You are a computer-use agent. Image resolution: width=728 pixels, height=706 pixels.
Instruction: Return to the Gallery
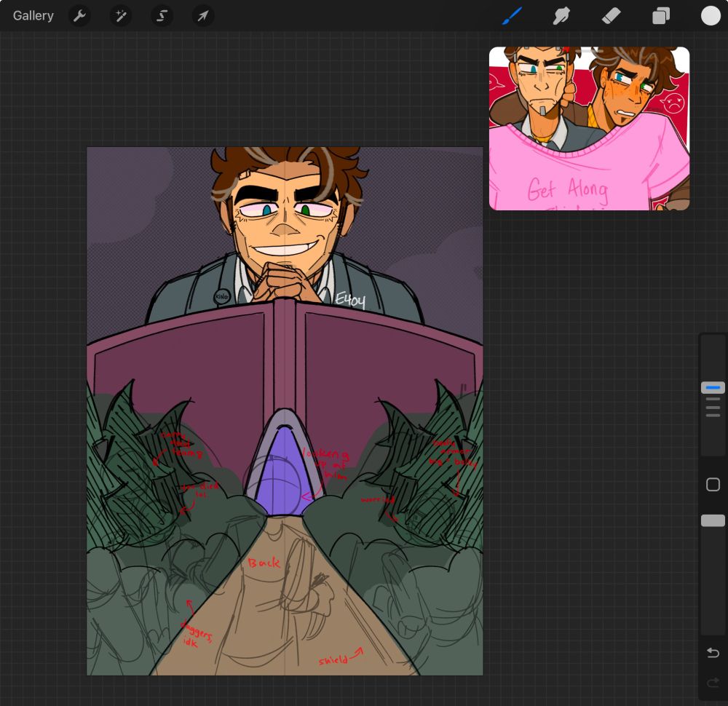pyautogui.click(x=33, y=16)
